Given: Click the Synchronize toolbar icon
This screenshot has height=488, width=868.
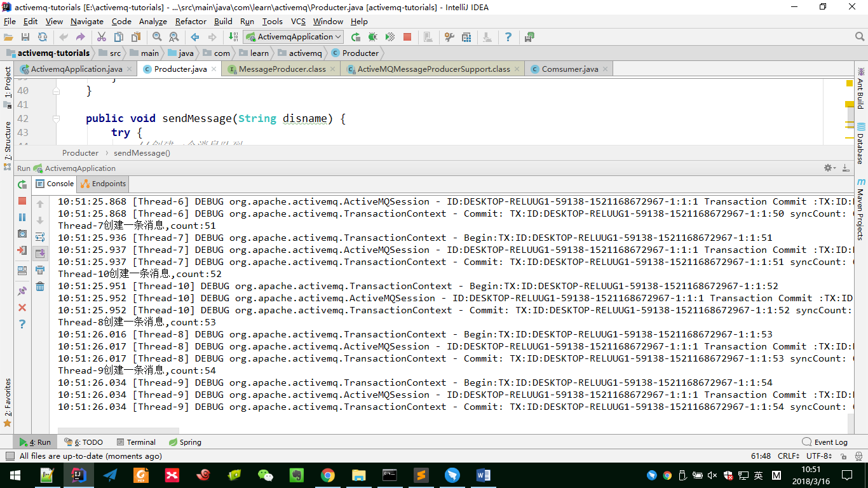Looking at the screenshot, I should [x=43, y=37].
